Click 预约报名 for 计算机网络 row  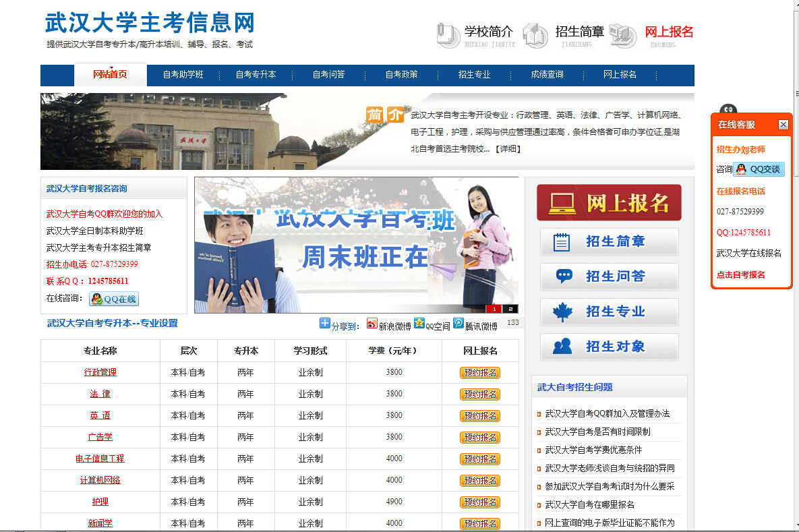[x=480, y=481]
